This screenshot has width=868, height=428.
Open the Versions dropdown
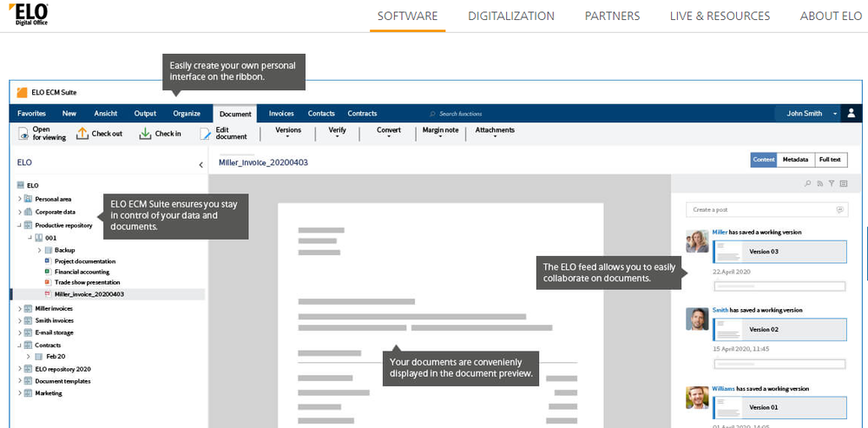coord(288,133)
